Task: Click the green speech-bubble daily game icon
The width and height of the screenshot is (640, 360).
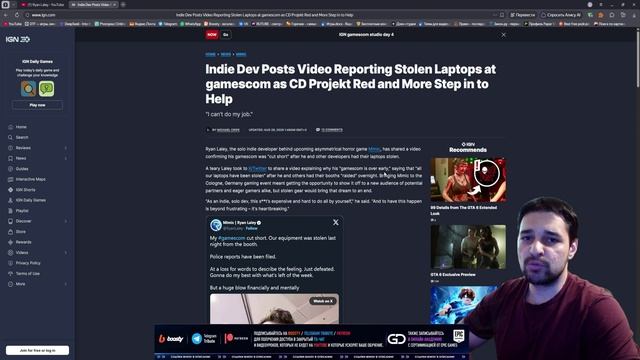Action: pyautogui.click(x=47, y=89)
